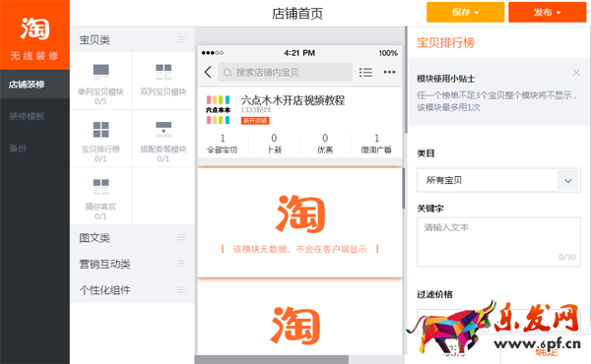Expand the 营销互动类 section

tap(132, 264)
